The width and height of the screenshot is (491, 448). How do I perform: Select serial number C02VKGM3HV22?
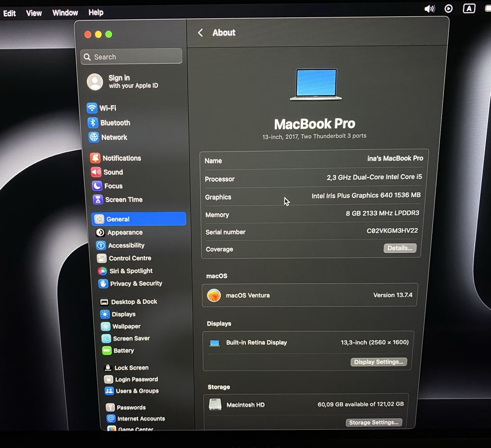[x=392, y=231]
